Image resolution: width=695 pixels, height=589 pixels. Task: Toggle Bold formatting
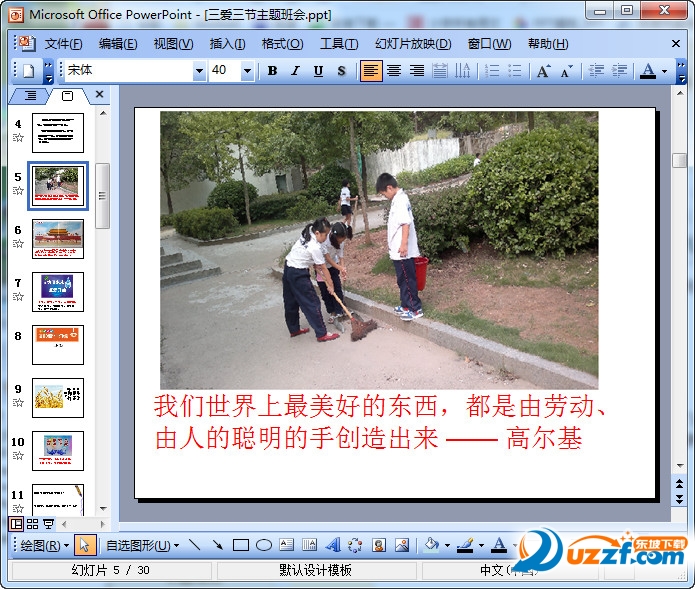(273, 71)
